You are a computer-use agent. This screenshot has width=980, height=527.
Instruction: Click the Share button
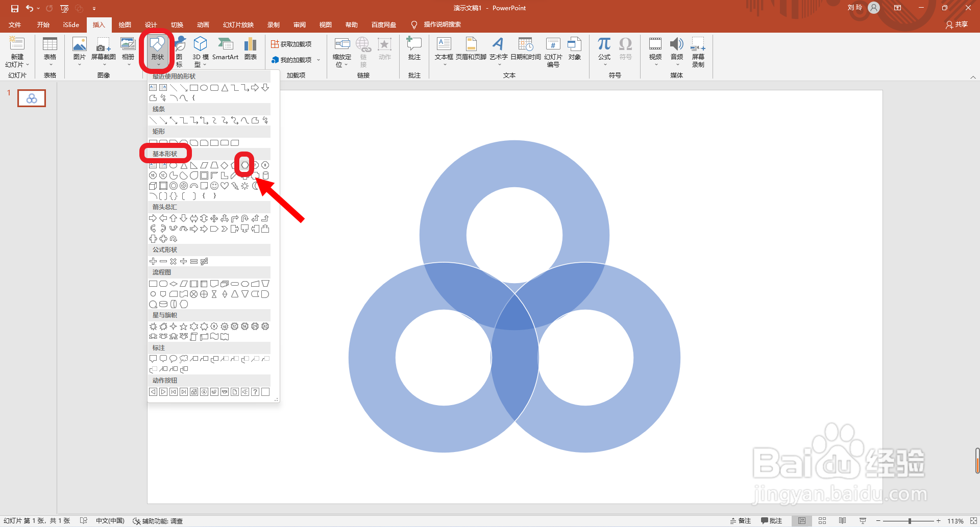pyautogui.click(x=957, y=24)
